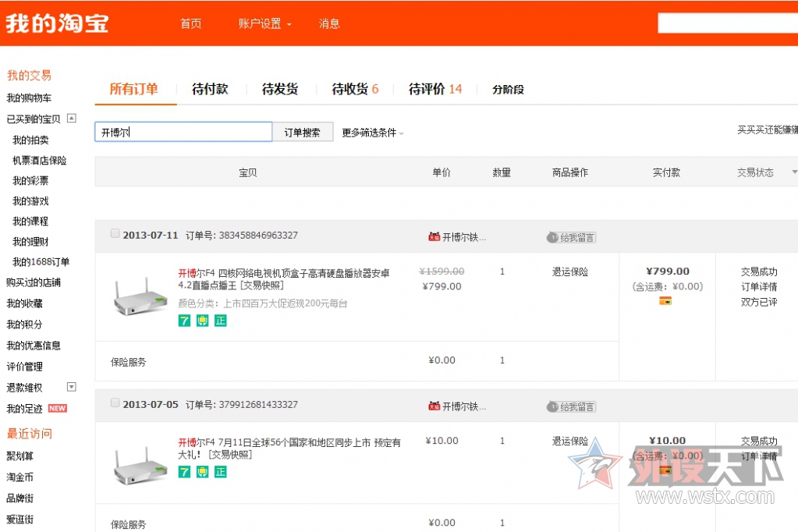
Task: Open 消息 in the top navigation
Action: [329, 23]
